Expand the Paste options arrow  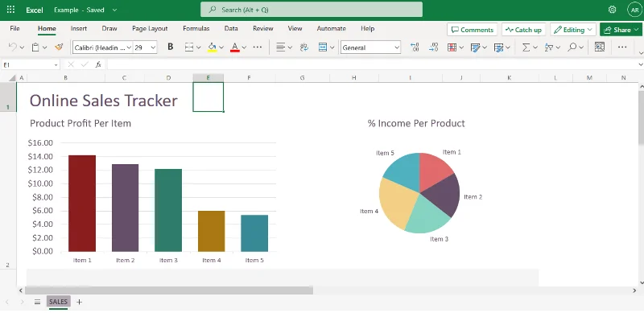tap(45, 47)
